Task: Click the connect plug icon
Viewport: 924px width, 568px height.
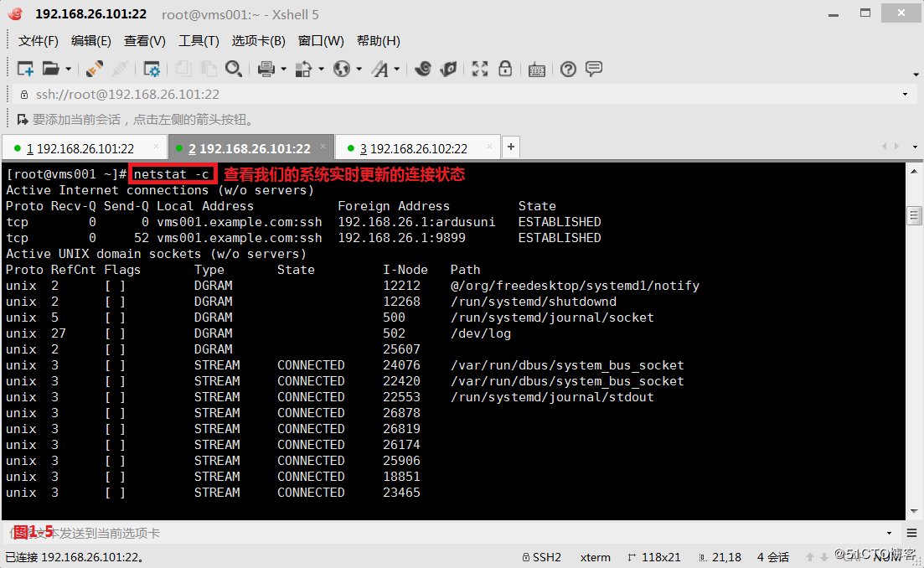Action: [95, 69]
